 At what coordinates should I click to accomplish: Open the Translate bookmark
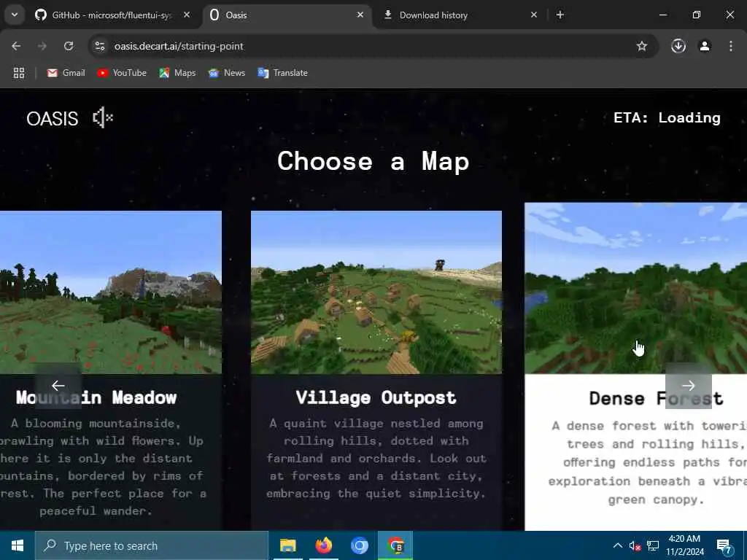tap(283, 73)
